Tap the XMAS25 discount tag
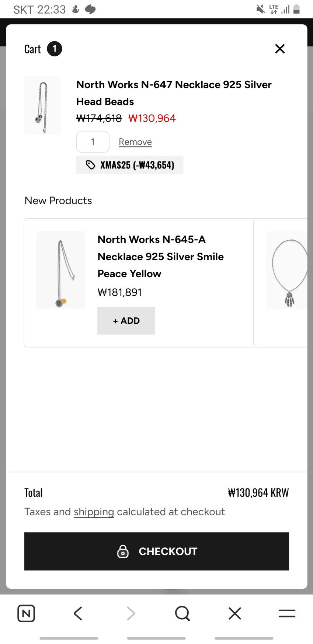 (130, 165)
